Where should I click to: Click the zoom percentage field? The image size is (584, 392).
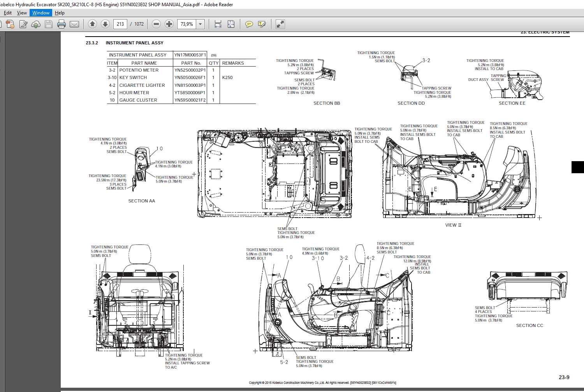point(187,24)
